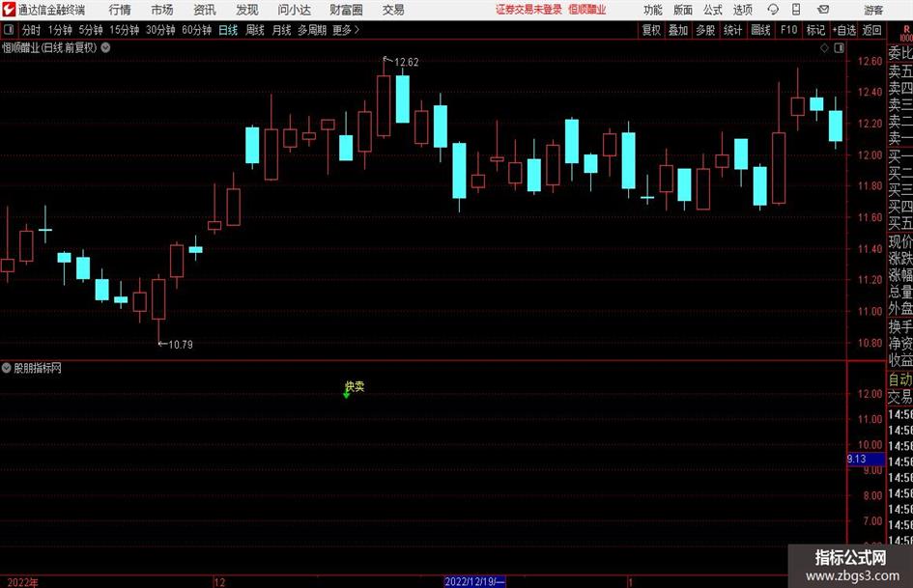The height and width of the screenshot is (588, 913).
Task: Switch to 5分钟 period tab
Action: click(x=90, y=30)
